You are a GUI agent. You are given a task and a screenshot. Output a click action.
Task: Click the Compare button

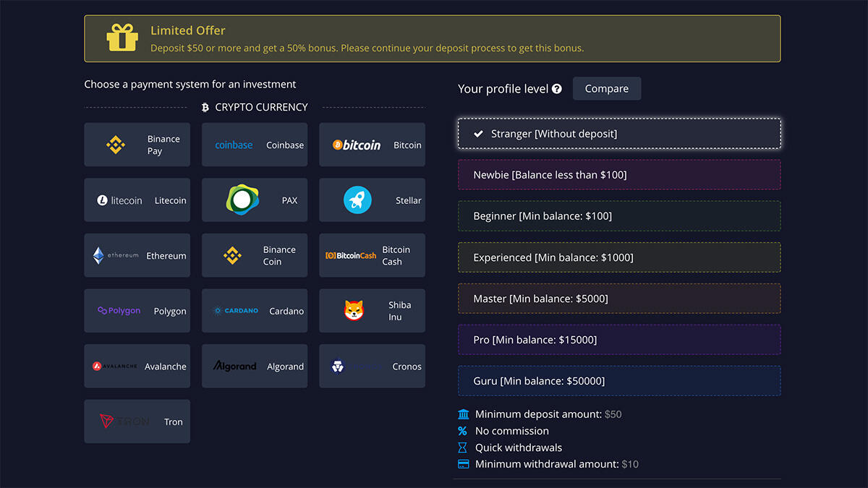[x=606, y=89]
